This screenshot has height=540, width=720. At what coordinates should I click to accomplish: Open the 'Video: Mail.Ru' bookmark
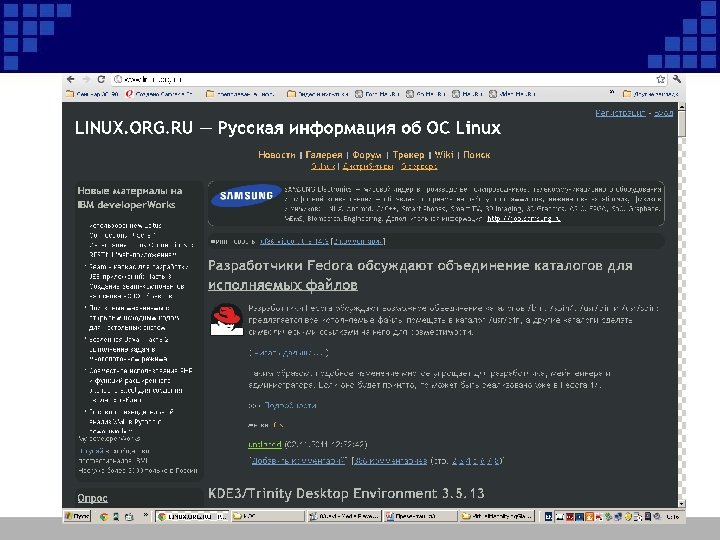click(x=512, y=94)
